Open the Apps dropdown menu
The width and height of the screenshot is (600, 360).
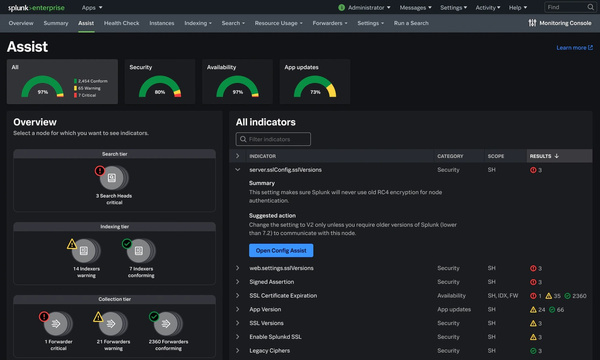click(x=92, y=8)
